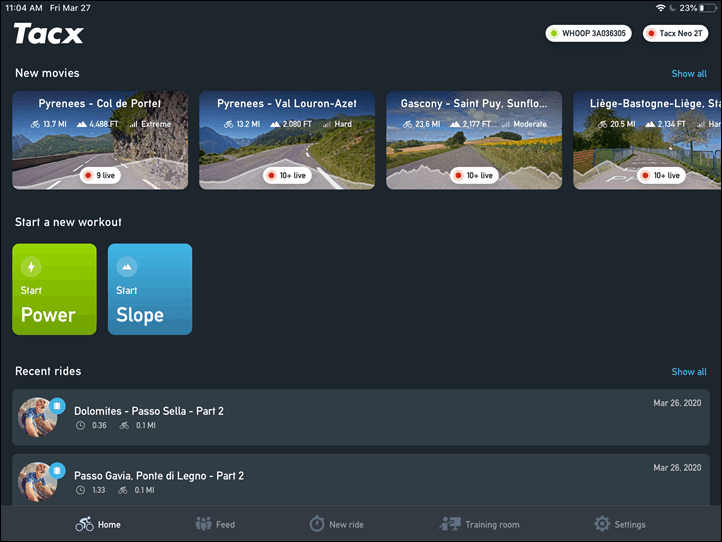
Task: Tap the 4,488 FT elevation on Col de Portet
Action: [104, 124]
